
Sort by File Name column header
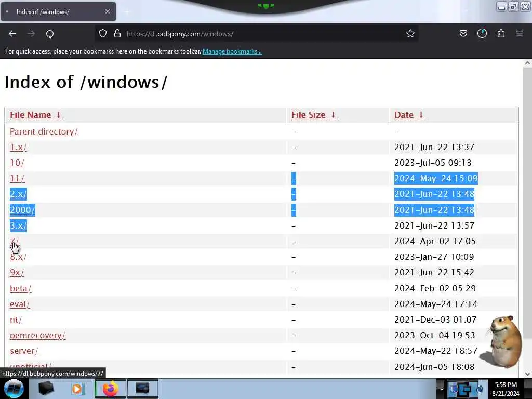[31, 115]
